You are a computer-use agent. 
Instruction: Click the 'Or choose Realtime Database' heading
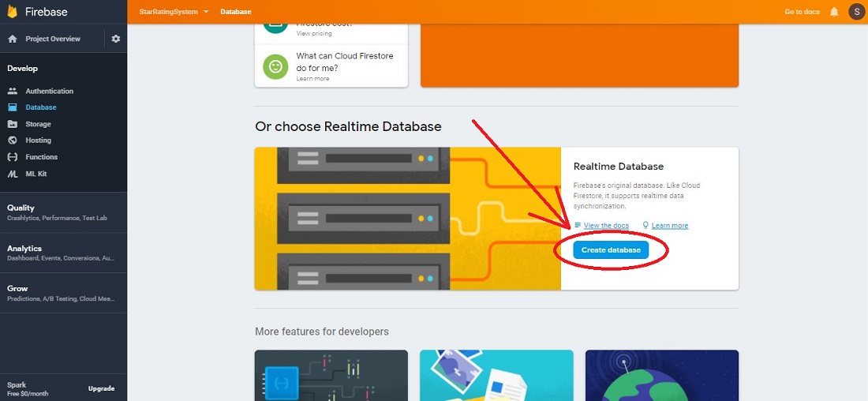pyautogui.click(x=348, y=126)
